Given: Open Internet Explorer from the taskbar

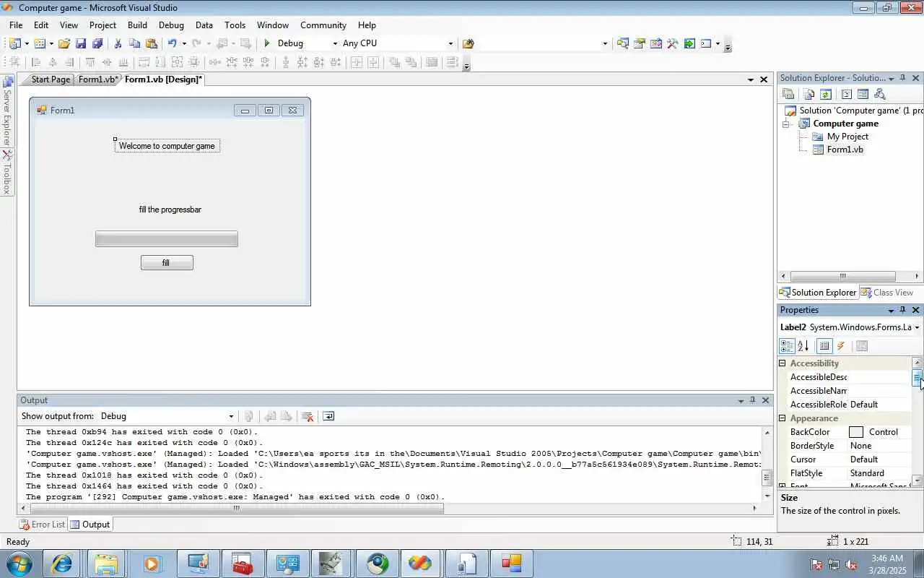Looking at the screenshot, I should (62, 564).
